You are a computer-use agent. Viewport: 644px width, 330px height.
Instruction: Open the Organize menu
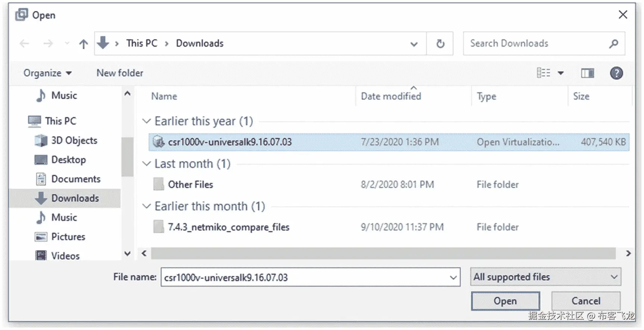coord(47,73)
